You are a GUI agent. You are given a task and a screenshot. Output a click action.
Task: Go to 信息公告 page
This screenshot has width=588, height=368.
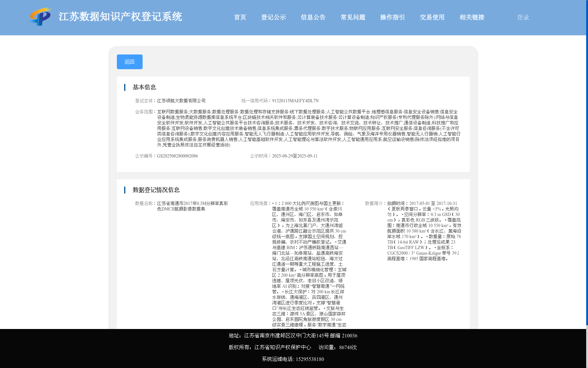coord(313,17)
